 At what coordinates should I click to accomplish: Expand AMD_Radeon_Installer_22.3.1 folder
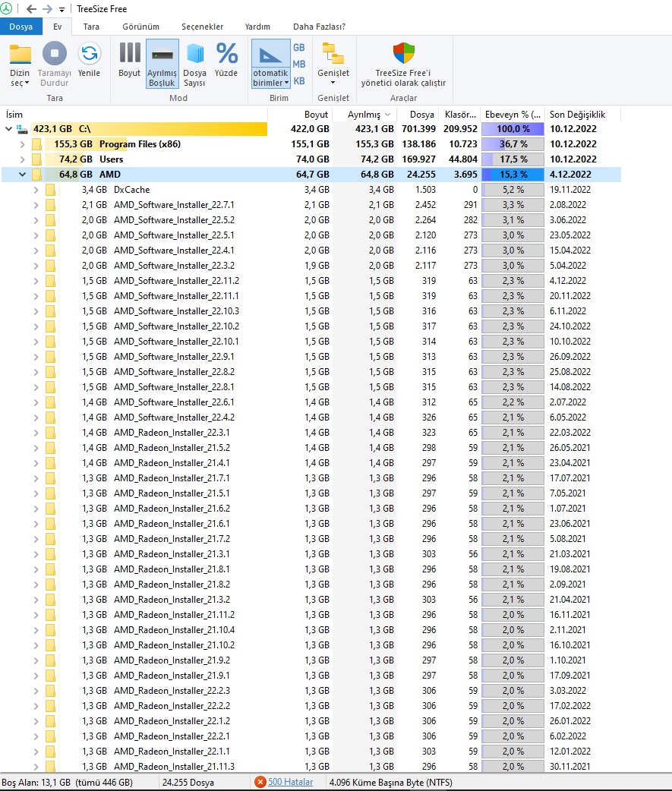(x=36, y=433)
